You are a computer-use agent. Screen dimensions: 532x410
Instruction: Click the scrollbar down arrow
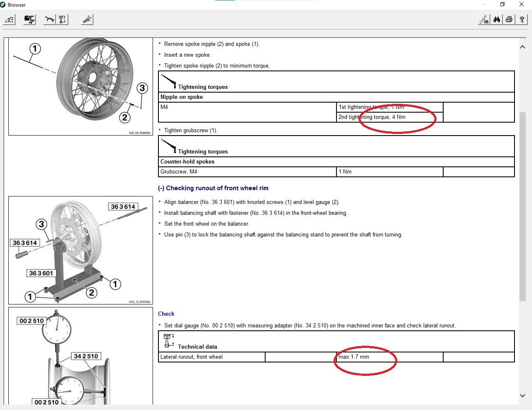522,395
